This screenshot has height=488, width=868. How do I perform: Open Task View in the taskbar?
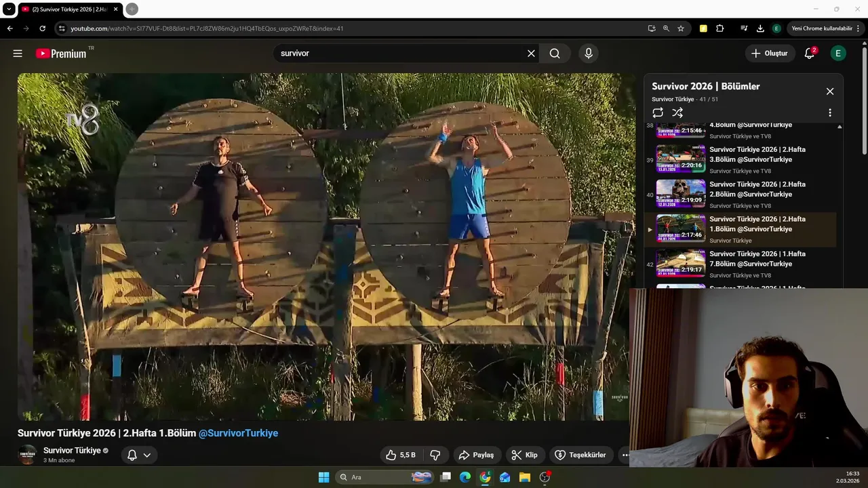(446, 477)
